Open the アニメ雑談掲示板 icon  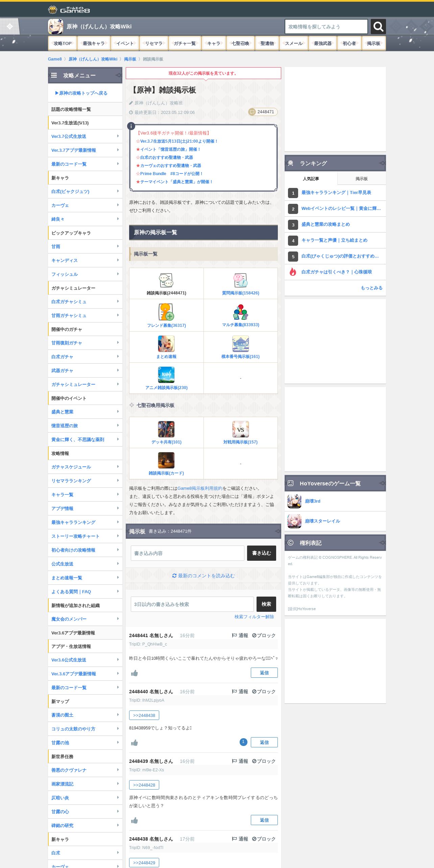(166, 375)
